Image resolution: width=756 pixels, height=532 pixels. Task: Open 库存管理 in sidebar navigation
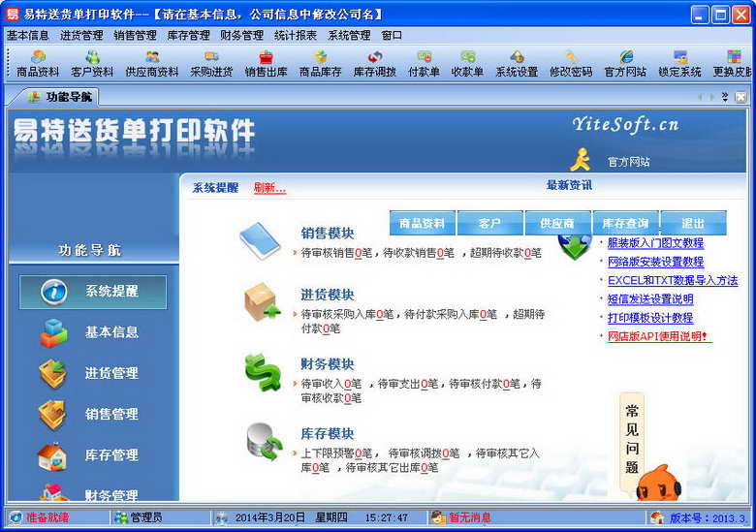tap(89, 455)
